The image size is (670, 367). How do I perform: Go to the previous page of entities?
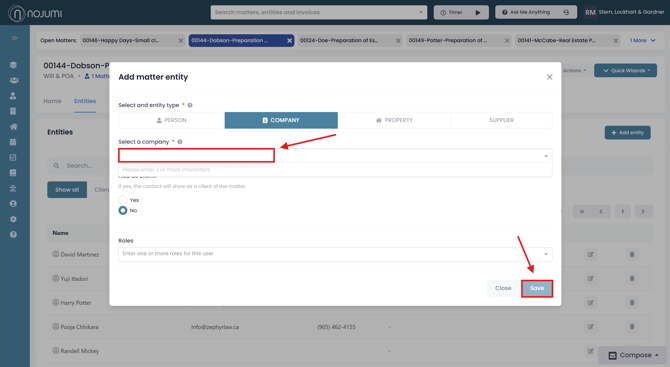point(601,211)
